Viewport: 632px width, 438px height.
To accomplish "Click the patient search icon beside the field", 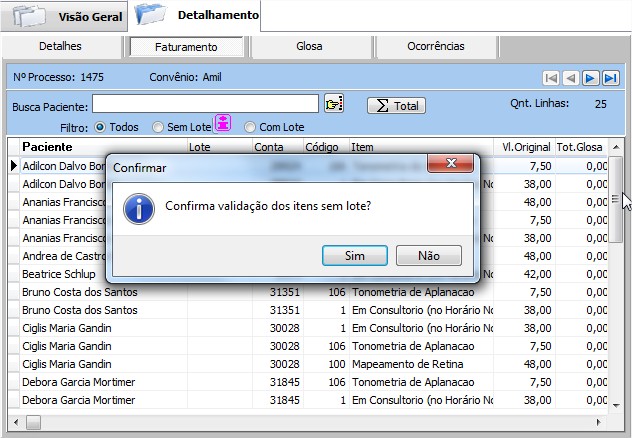I will click(334, 104).
